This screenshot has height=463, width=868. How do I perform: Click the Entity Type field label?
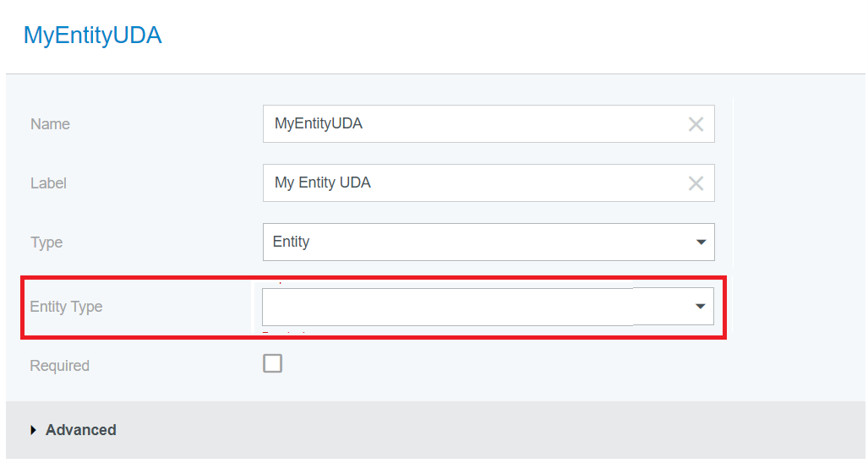[x=66, y=307]
